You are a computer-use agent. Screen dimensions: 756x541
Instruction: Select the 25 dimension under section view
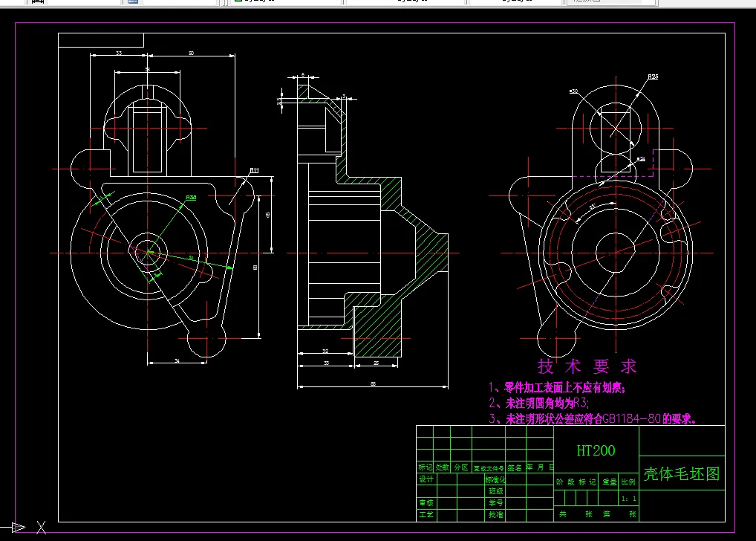[376, 363]
